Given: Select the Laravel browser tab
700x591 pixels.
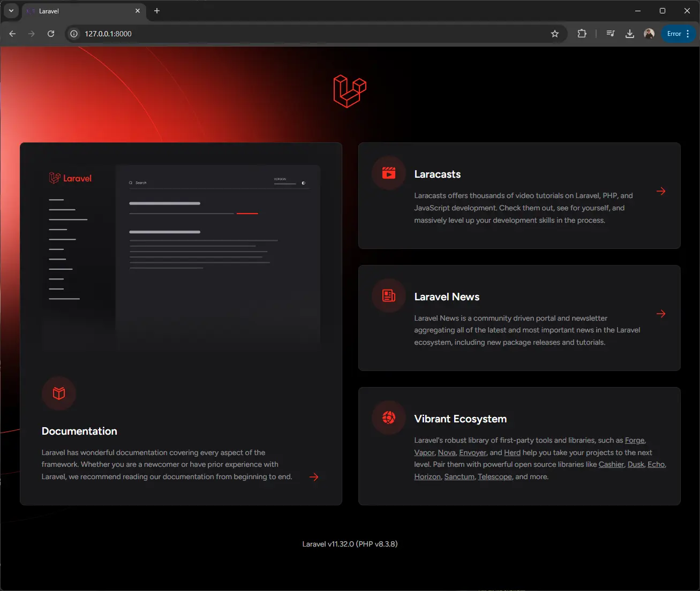Looking at the screenshot, I should point(80,11).
